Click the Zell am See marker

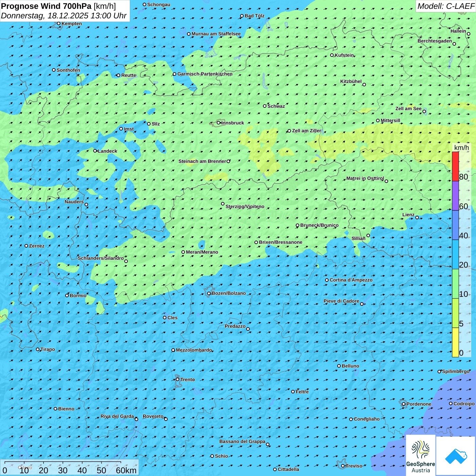(x=424, y=111)
